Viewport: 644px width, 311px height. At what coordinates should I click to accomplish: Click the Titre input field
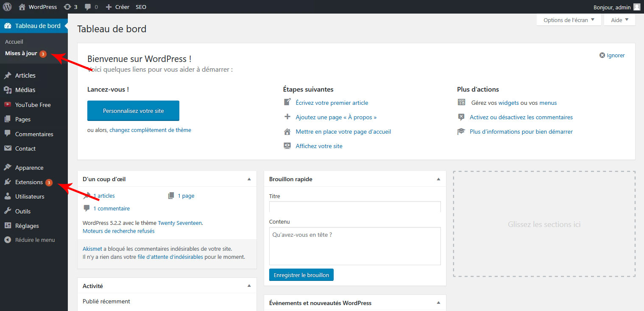355,207
